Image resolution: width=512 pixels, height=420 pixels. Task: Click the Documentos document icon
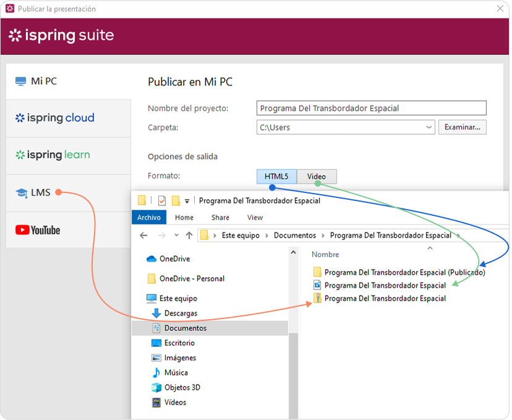point(156,328)
